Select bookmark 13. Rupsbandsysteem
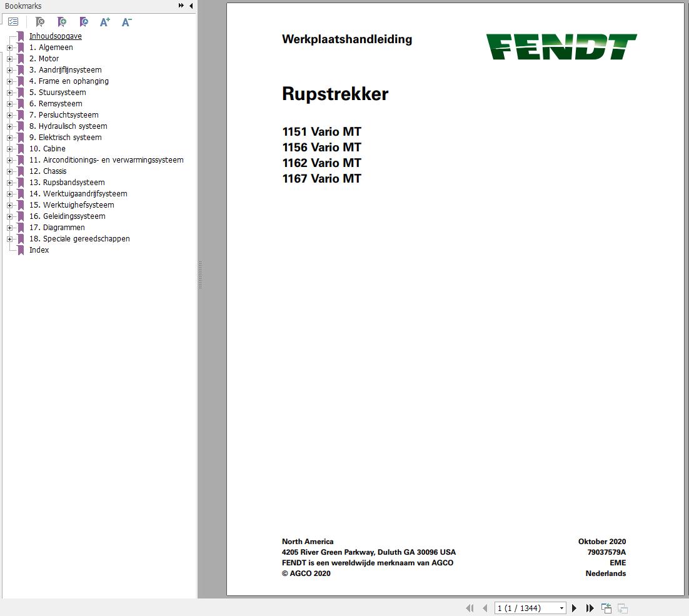 click(67, 183)
